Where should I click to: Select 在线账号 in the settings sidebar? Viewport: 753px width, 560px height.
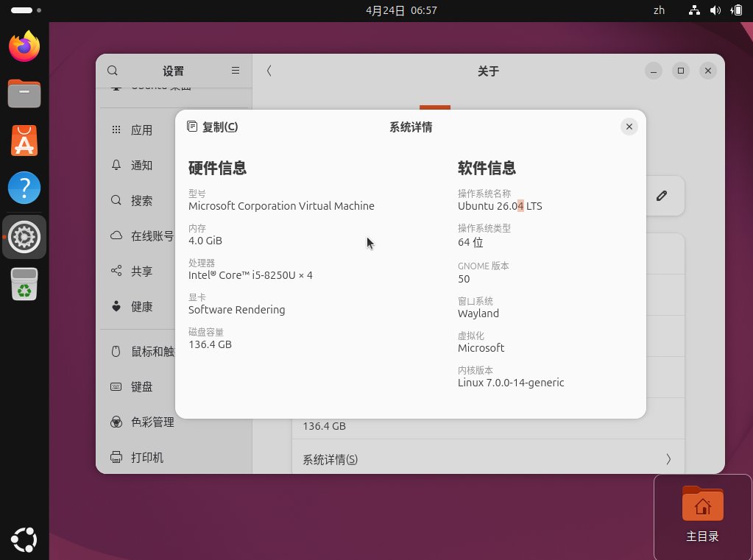[152, 235]
